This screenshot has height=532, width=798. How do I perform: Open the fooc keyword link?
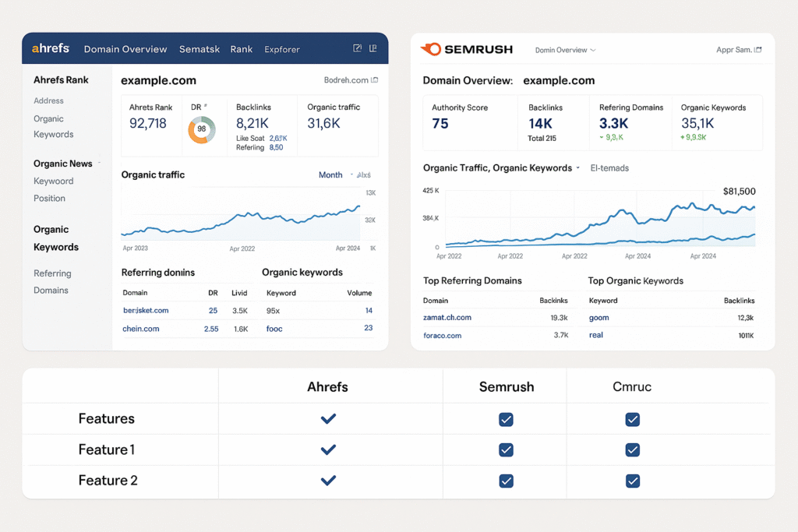point(274,329)
